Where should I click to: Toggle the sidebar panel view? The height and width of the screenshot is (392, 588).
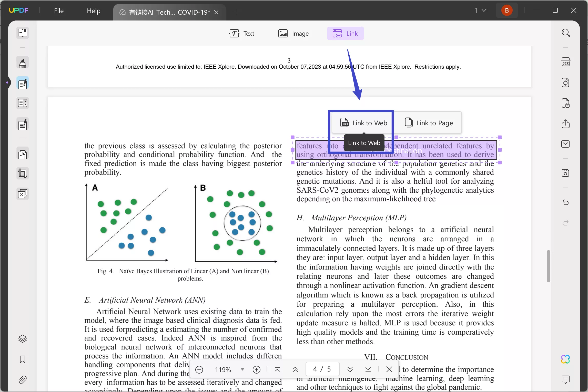22,33
